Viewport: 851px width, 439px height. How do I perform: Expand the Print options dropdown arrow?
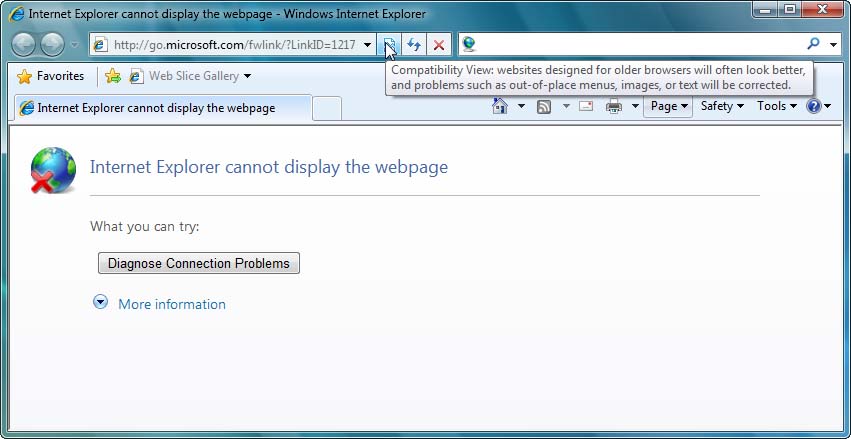(635, 106)
